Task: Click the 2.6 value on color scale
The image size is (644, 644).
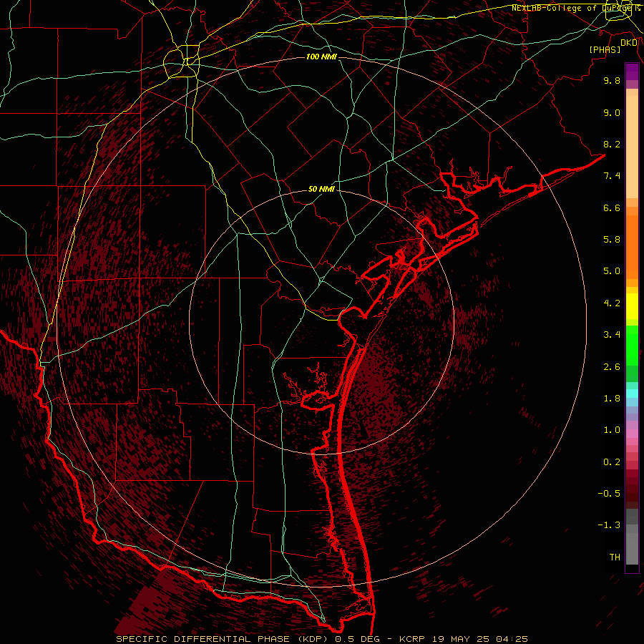Action: [x=612, y=367]
